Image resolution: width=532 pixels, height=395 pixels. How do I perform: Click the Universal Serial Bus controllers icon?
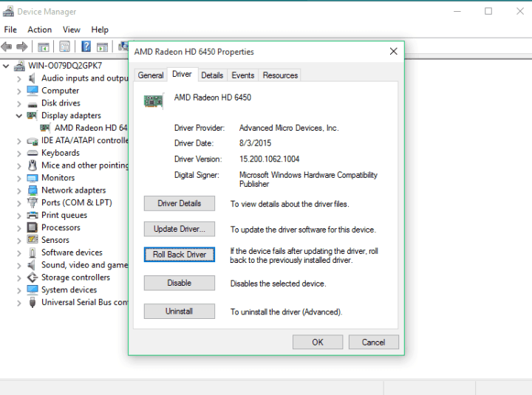point(33,302)
